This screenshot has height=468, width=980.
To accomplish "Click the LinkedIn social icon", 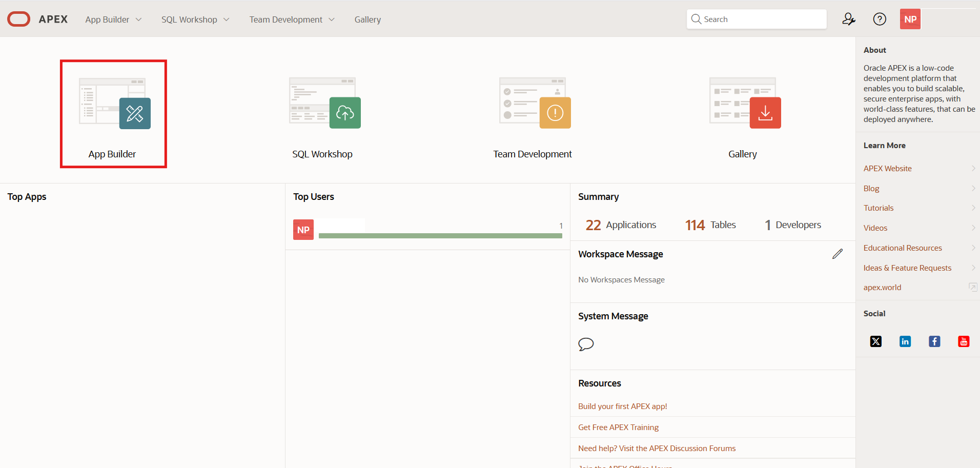I will [x=905, y=341].
